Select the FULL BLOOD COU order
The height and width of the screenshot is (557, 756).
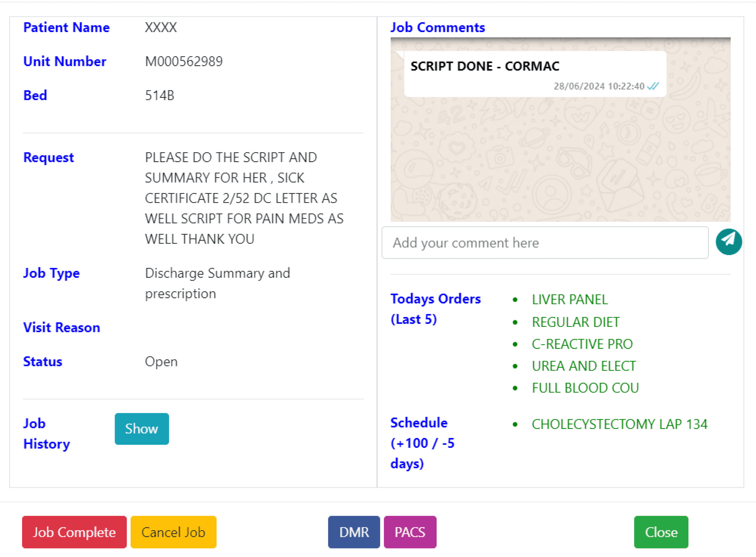tap(585, 388)
